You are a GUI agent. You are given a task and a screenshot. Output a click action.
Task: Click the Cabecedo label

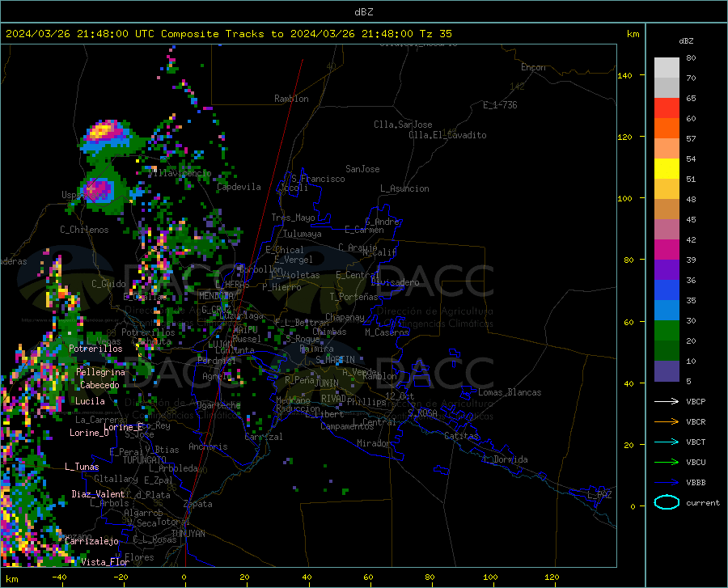(99, 385)
